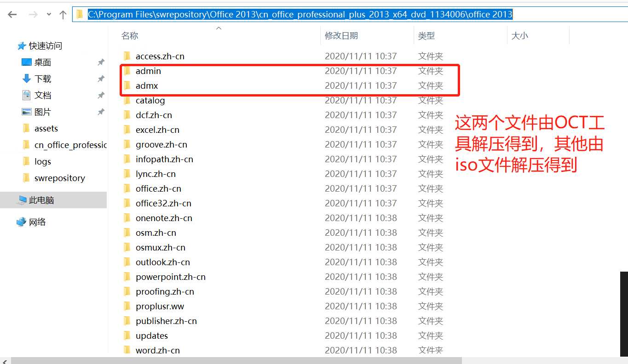Open logs folder in the navigation pane
628x364 pixels.
(x=42, y=162)
